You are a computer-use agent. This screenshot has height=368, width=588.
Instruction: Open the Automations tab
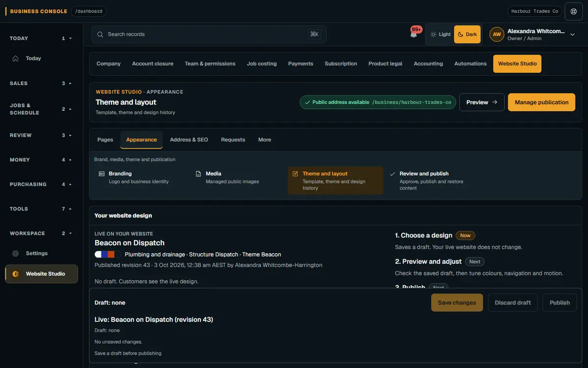click(x=470, y=64)
